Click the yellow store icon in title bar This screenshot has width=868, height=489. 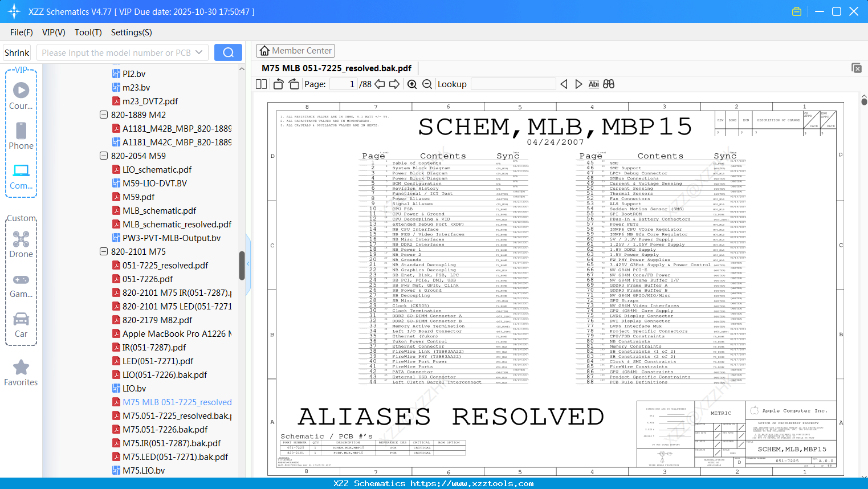[x=797, y=11]
